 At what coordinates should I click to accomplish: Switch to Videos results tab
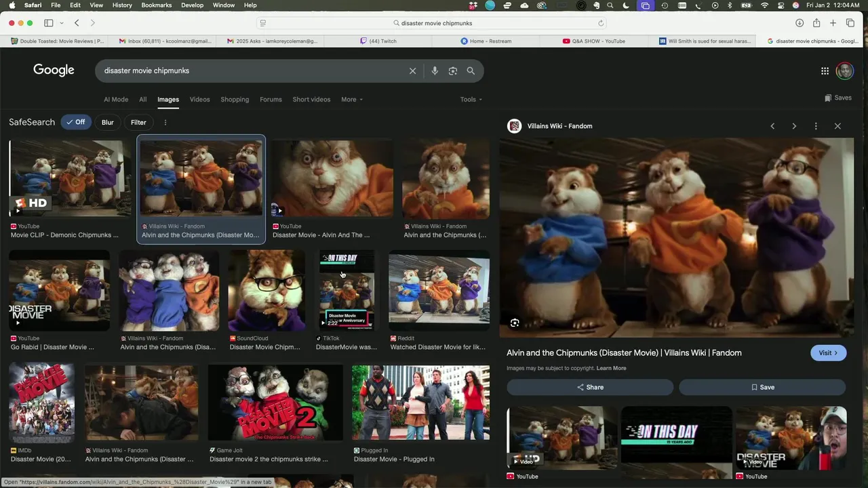[199, 100]
